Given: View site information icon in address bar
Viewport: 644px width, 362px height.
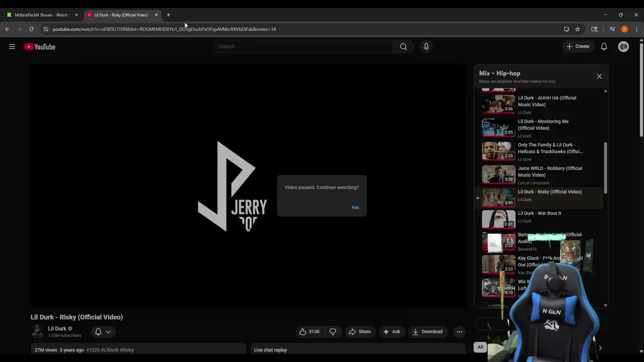Looking at the screenshot, I should click(46, 29).
